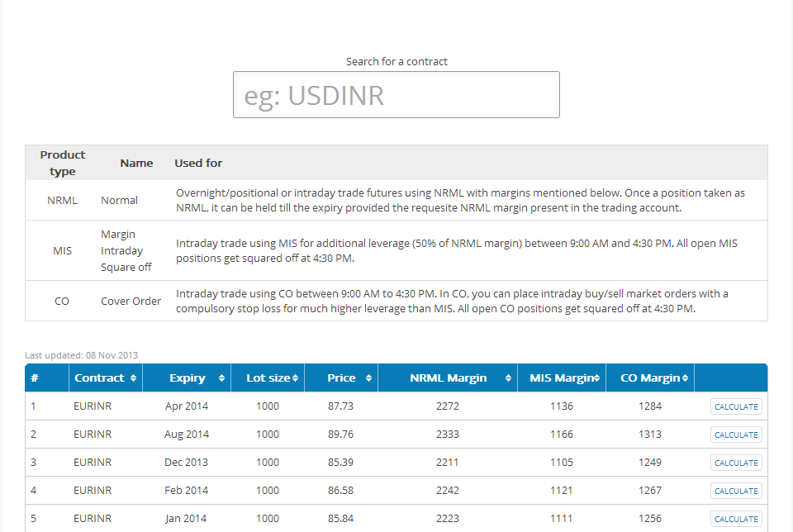Click the 'Cover Order' name cell
The height and width of the screenshot is (532, 793).
click(x=131, y=301)
